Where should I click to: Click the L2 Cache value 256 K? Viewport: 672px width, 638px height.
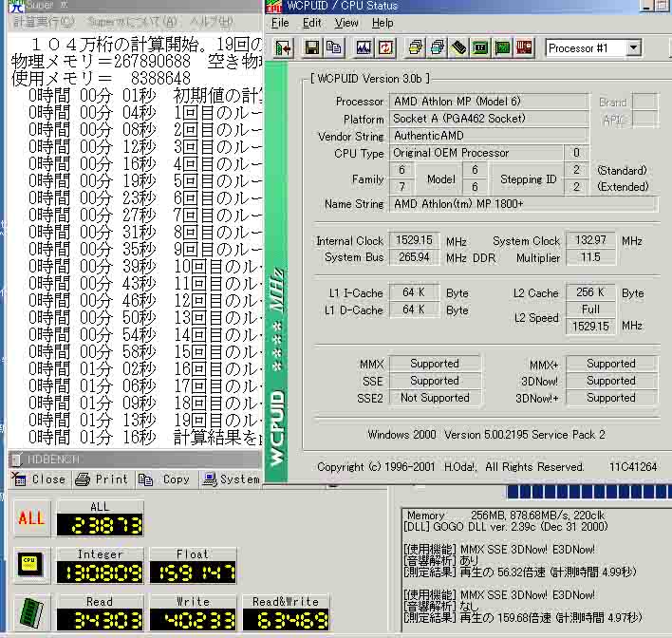pyautogui.click(x=590, y=292)
